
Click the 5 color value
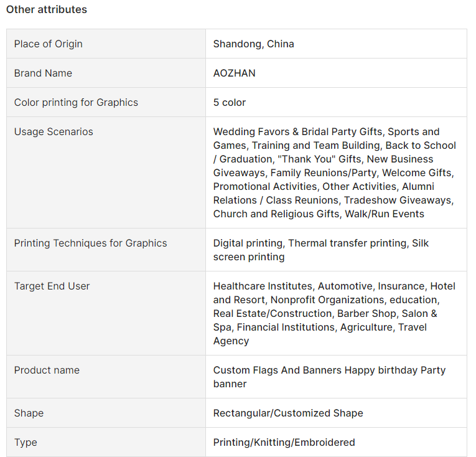click(x=229, y=102)
